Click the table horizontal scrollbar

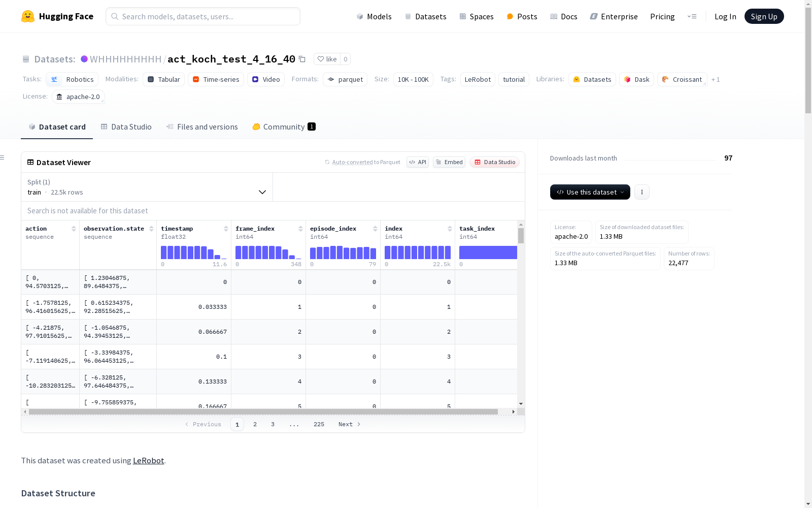coord(263,411)
